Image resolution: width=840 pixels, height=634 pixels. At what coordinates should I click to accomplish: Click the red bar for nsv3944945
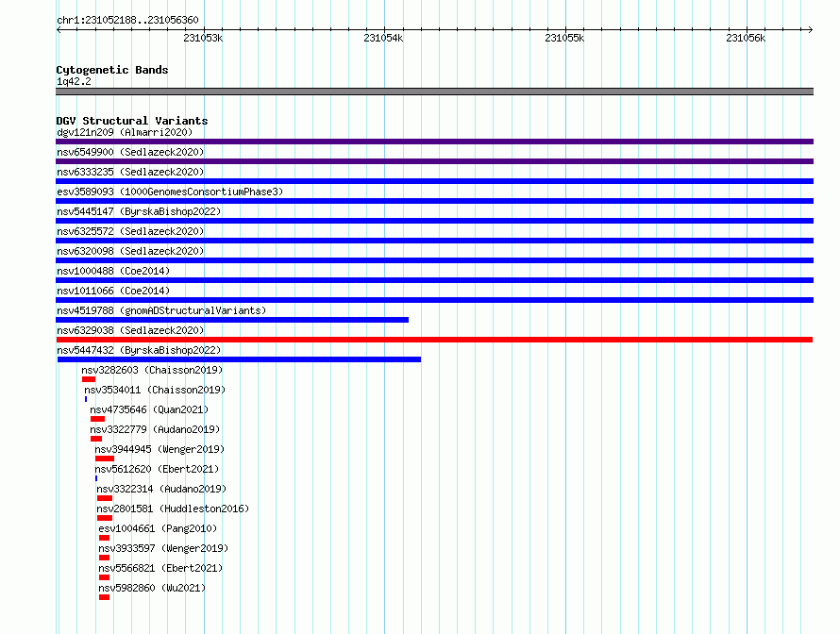pyautogui.click(x=105, y=459)
